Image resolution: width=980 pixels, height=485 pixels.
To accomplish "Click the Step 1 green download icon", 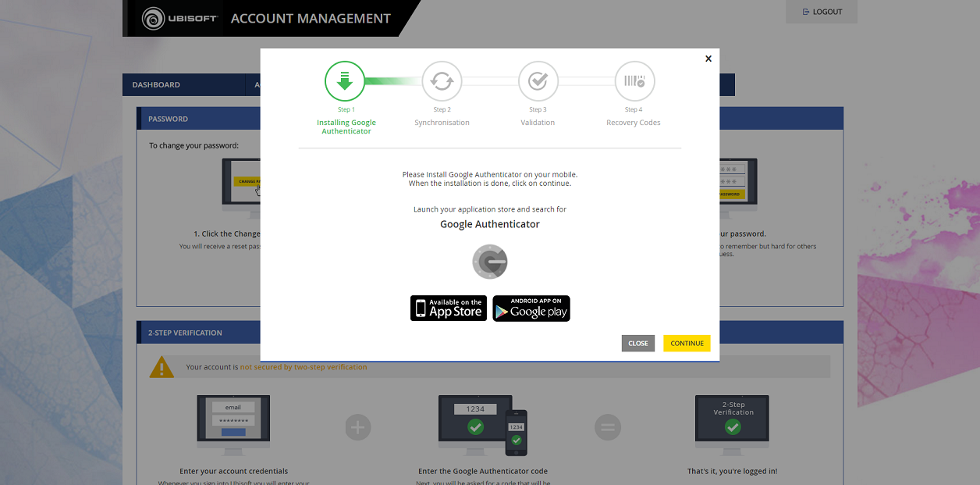I will point(345,81).
